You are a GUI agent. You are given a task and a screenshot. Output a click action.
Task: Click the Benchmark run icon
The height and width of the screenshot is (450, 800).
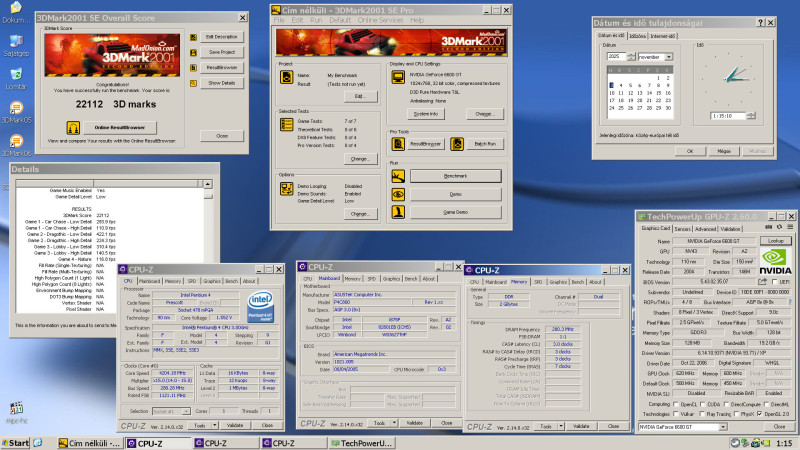400,175
